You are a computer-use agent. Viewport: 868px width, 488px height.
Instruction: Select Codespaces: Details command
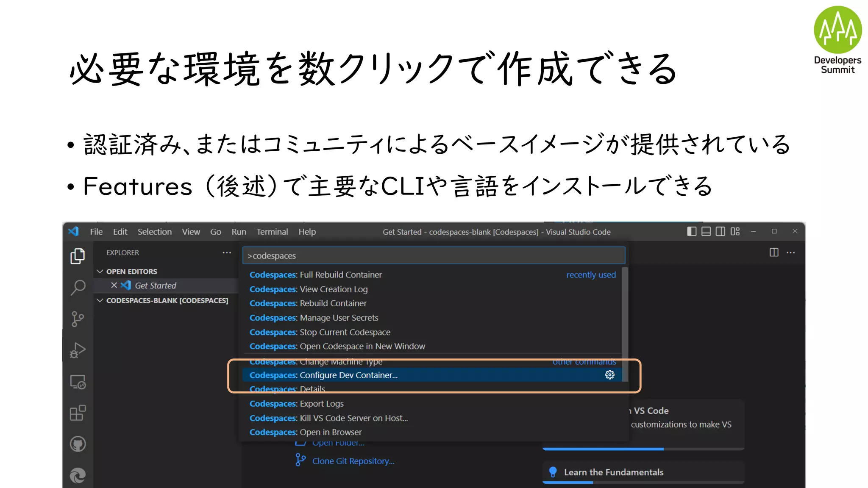(432, 389)
